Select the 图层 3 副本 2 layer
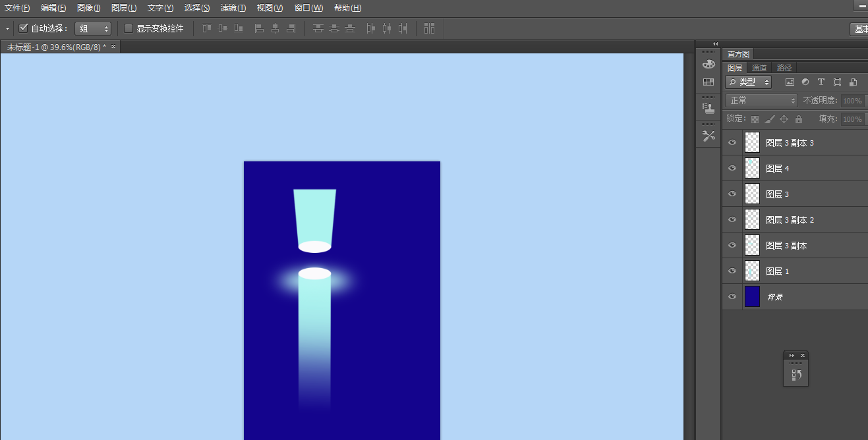Viewport: 868px width, 440px height. [x=790, y=219]
